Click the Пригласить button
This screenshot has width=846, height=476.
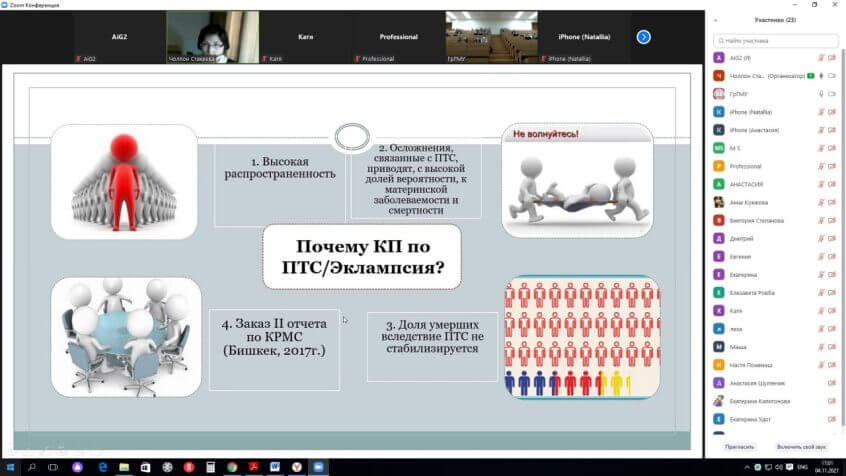tap(739, 446)
